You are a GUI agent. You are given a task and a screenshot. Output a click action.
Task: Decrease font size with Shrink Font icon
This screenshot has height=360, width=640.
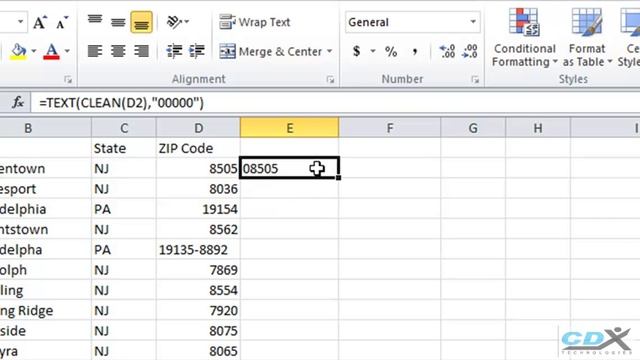(x=62, y=22)
